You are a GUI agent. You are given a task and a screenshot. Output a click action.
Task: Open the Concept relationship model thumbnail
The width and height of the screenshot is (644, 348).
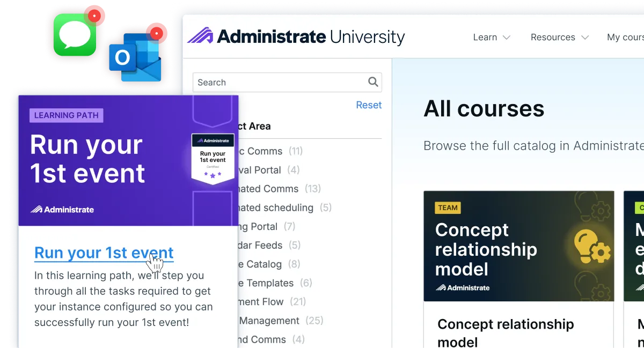518,246
